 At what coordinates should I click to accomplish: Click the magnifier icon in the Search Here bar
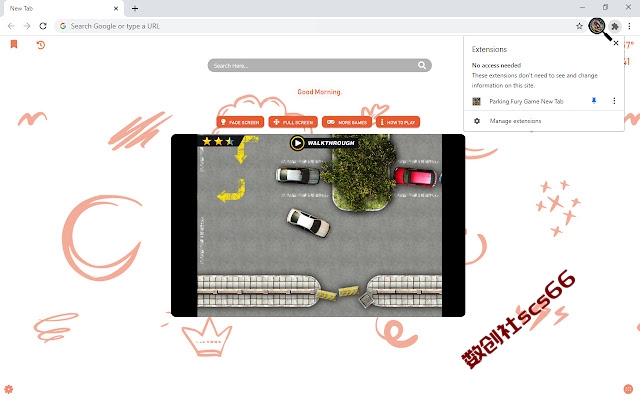422,65
